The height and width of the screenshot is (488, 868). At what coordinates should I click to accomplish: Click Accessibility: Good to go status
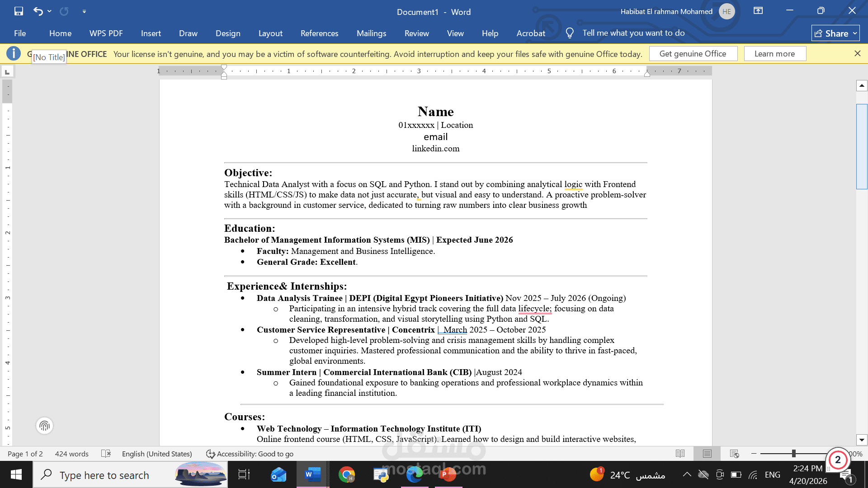(250, 454)
